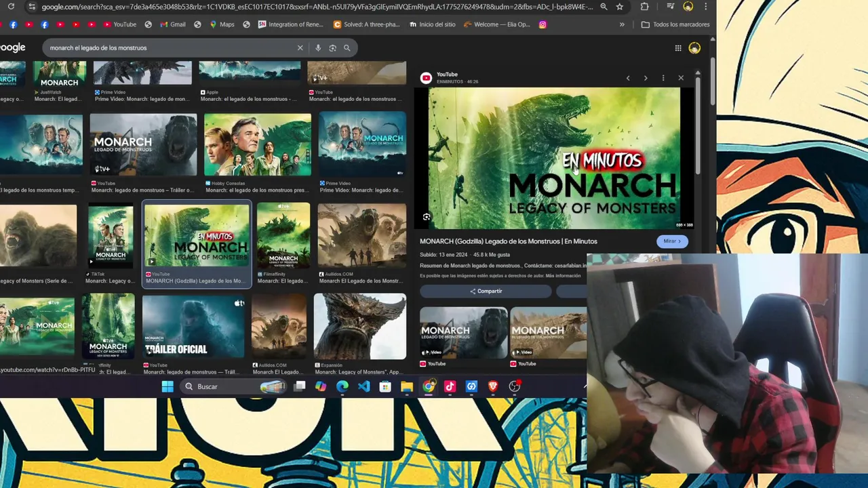Open Visual Studio Code from the taskbar
Image resolution: width=868 pixels, height=488 pixels.
[x=364, y=386]
